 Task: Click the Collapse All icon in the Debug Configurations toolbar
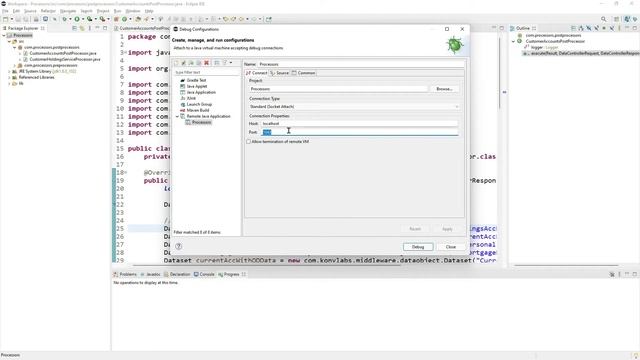pos(217,63)
